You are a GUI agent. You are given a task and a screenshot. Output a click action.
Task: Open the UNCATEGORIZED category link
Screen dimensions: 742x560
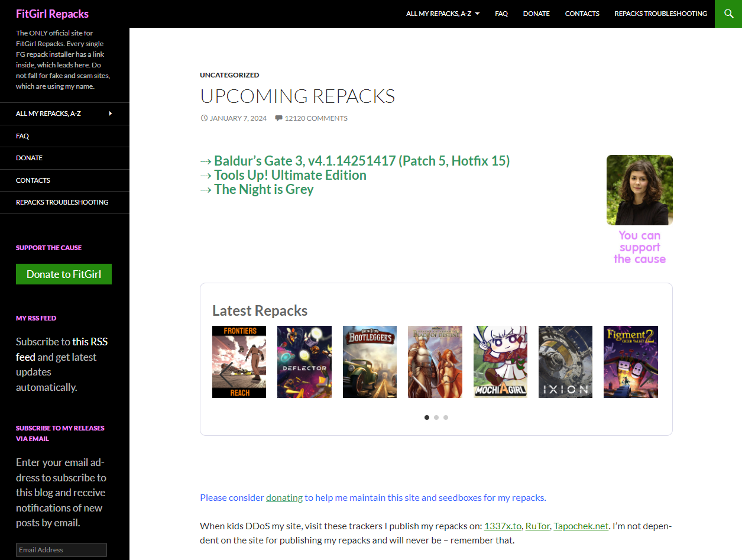pyautogui.click(x=229, y=75)
